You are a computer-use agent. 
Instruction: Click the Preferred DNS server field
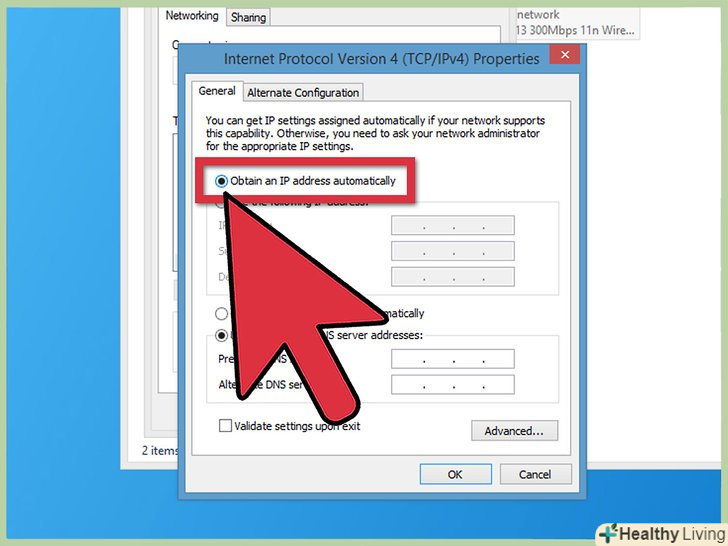pos(453,359)
